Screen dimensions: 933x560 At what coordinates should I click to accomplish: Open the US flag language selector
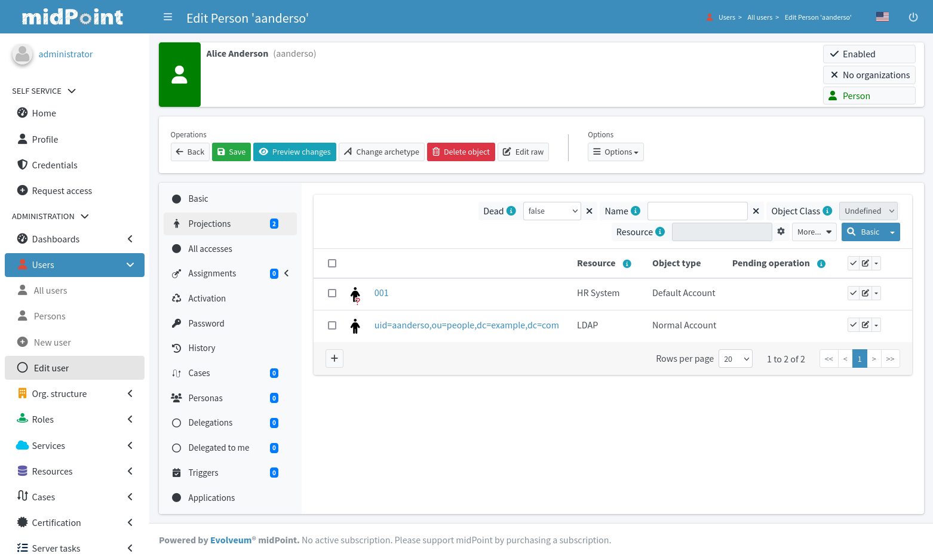pyautogui.click(x=882, y=17)
